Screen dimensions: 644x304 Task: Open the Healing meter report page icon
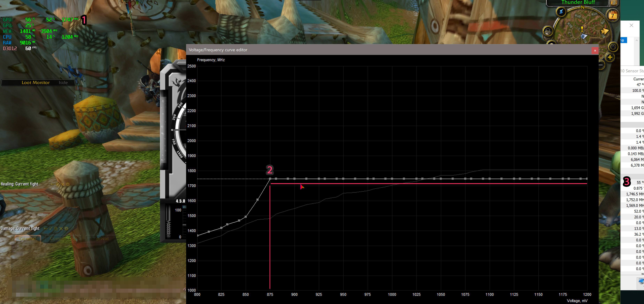(57, 184)
